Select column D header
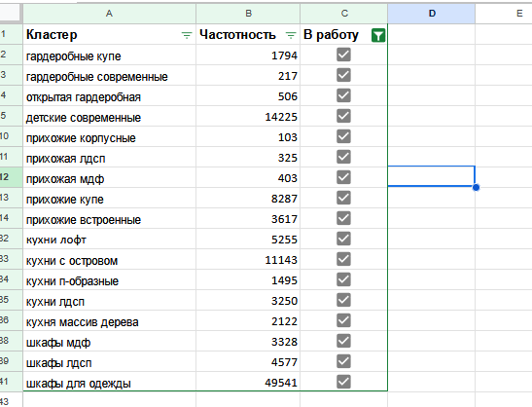532x407 pixels. tap(432, 14)
